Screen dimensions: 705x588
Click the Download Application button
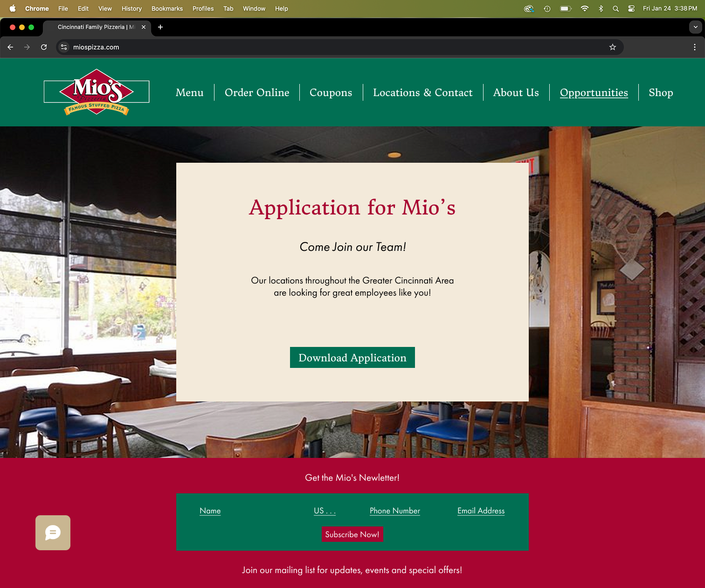tap(352, 358)
